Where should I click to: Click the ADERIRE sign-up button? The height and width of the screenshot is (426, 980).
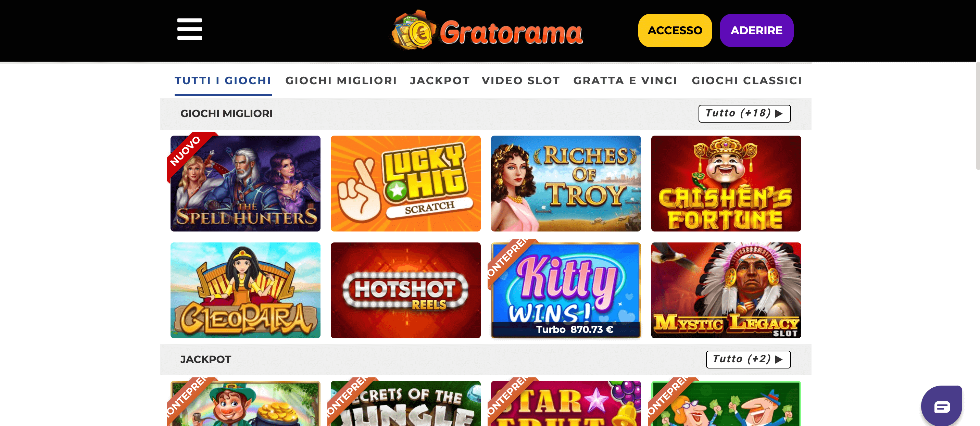click(756, 30)
